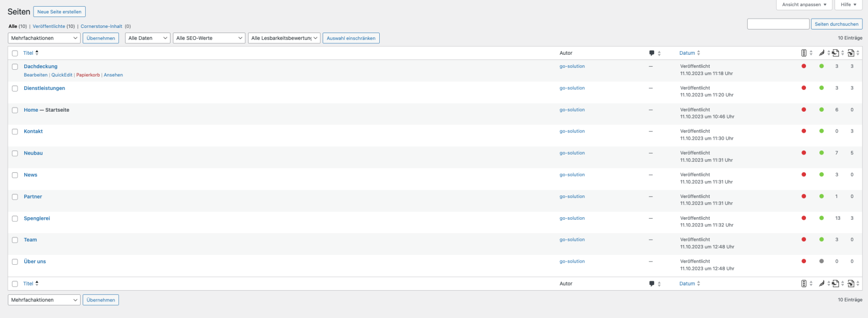The height and width of the screenshot is (318, 868).
Task: Click Neue Seite erstellen button
Action: click(59, 11)
